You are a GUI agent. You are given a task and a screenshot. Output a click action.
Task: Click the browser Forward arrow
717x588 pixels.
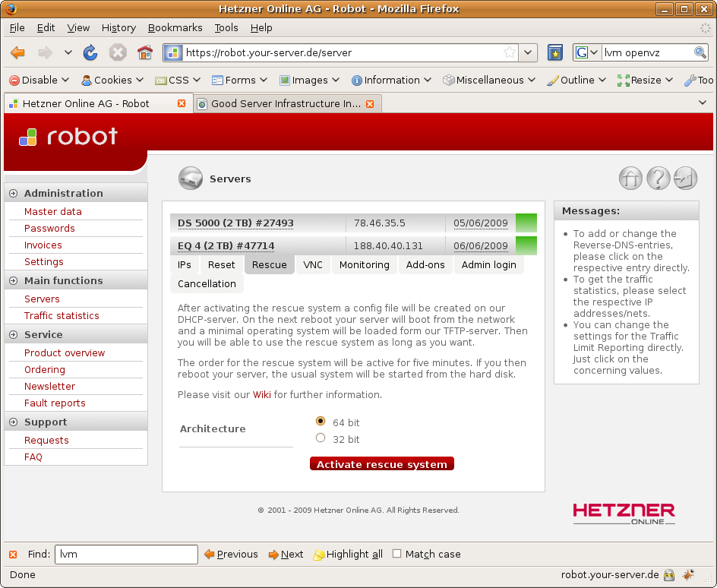pos(45,52)
